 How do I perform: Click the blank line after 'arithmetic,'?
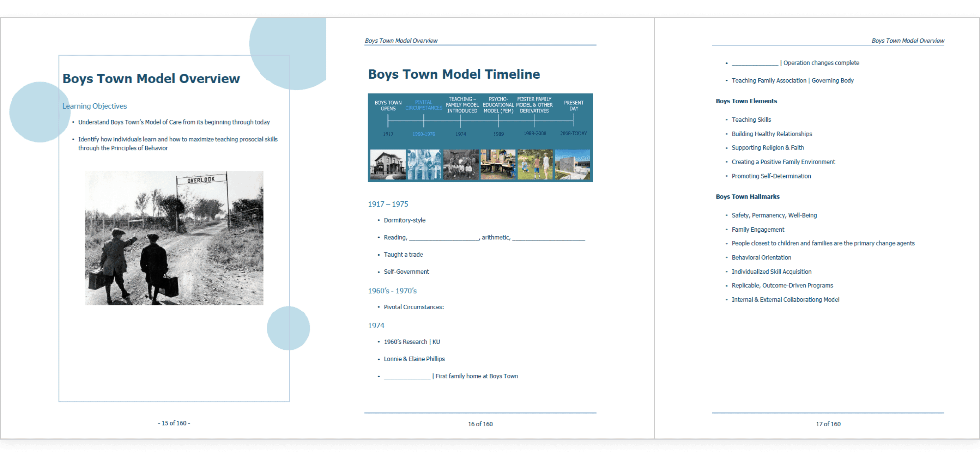548,238
